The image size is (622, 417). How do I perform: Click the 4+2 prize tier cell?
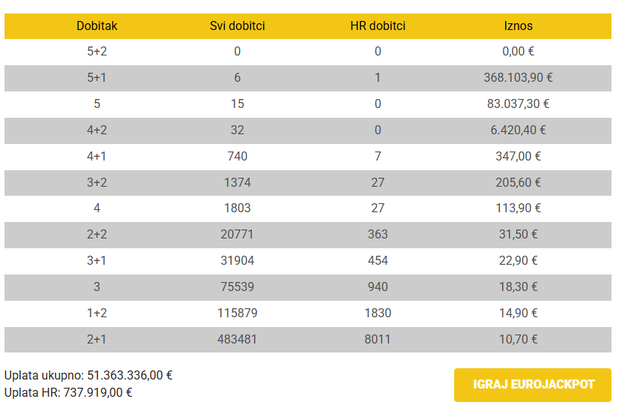95,129
